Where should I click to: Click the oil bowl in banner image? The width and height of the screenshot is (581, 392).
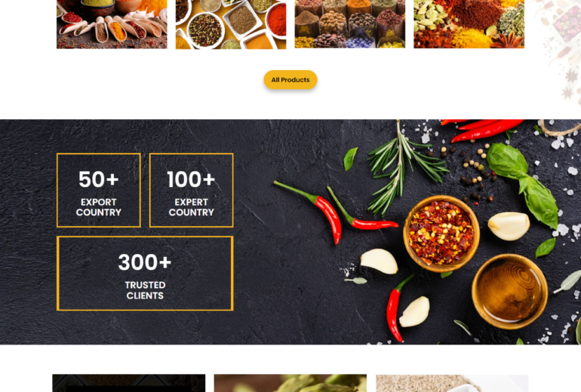click(509, 291)
